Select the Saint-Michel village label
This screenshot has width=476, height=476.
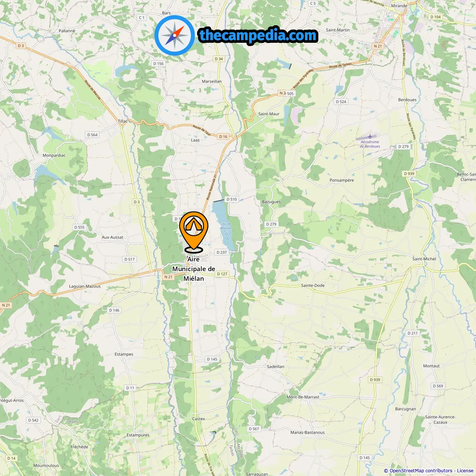click(424, 259)
